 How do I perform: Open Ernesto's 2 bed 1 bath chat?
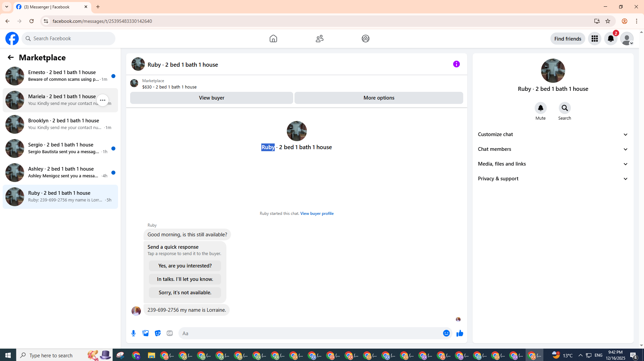(x=60, y=76)
